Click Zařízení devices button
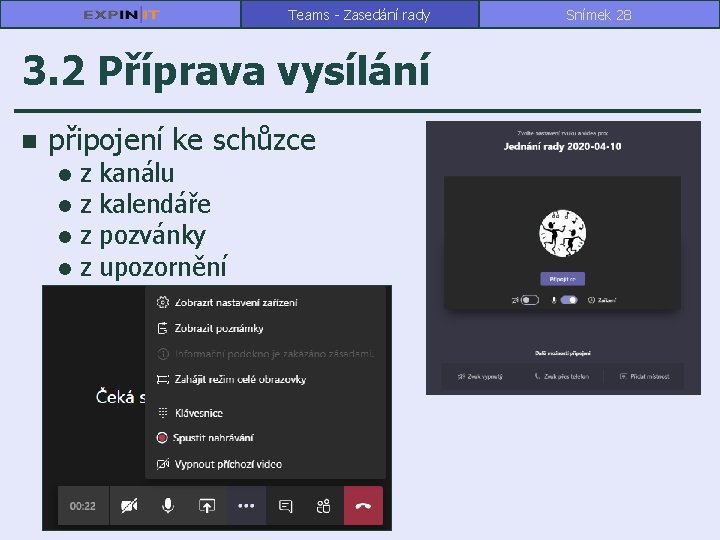 pos(602,300)
